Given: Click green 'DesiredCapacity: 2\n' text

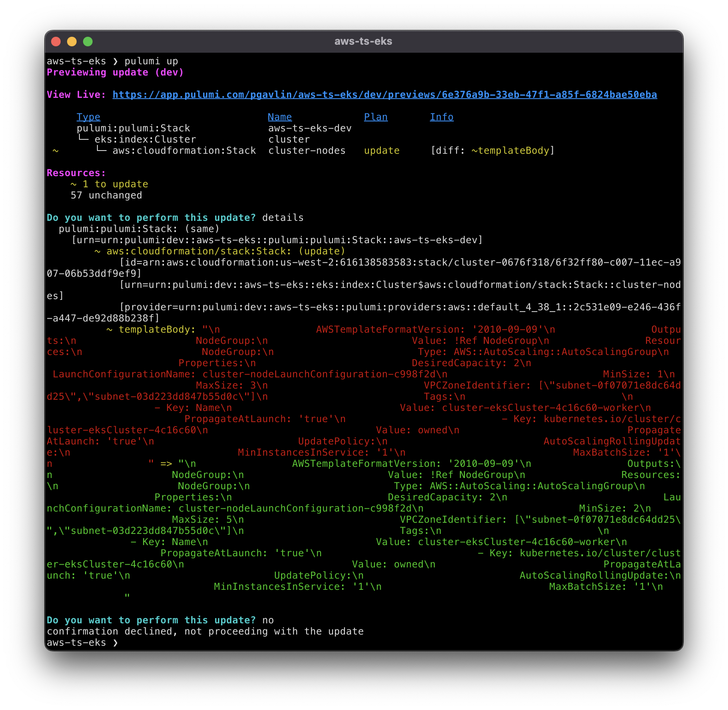Looking at the screenshot, I should point(447,497).
